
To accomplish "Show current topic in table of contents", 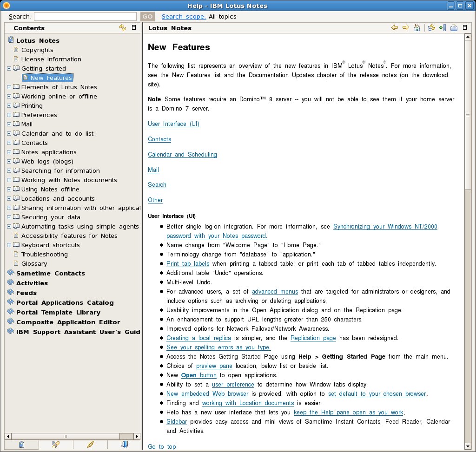I will click(431, 28).
